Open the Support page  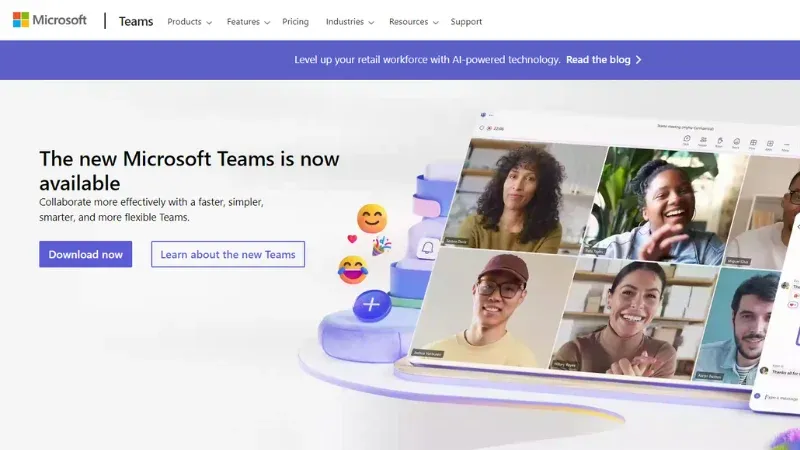pos(466,22)
